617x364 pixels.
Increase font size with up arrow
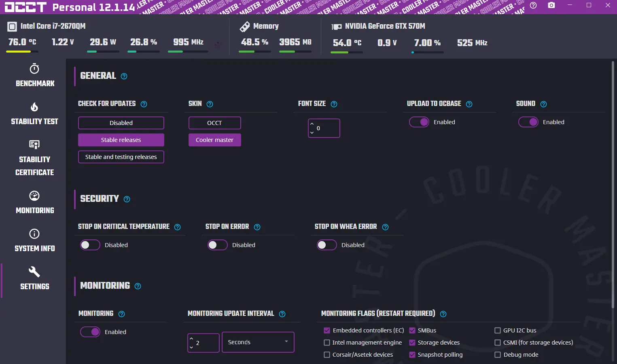312,124
